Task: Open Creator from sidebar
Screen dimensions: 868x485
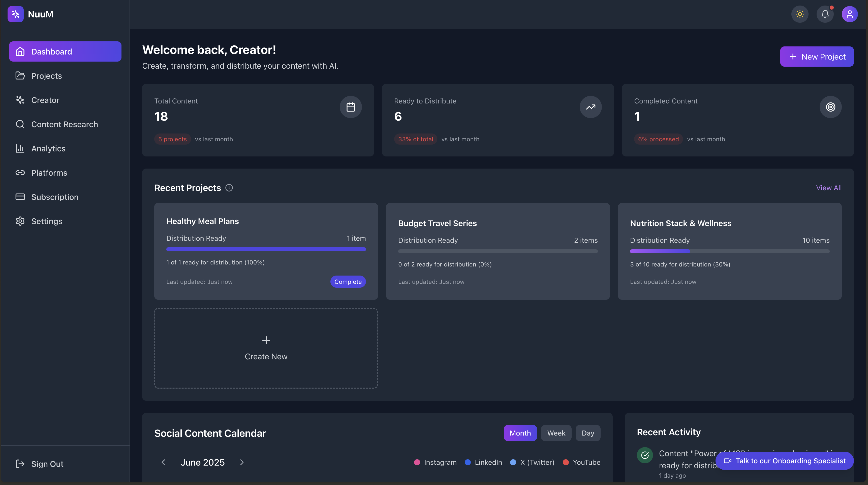Action: [45, 100]
